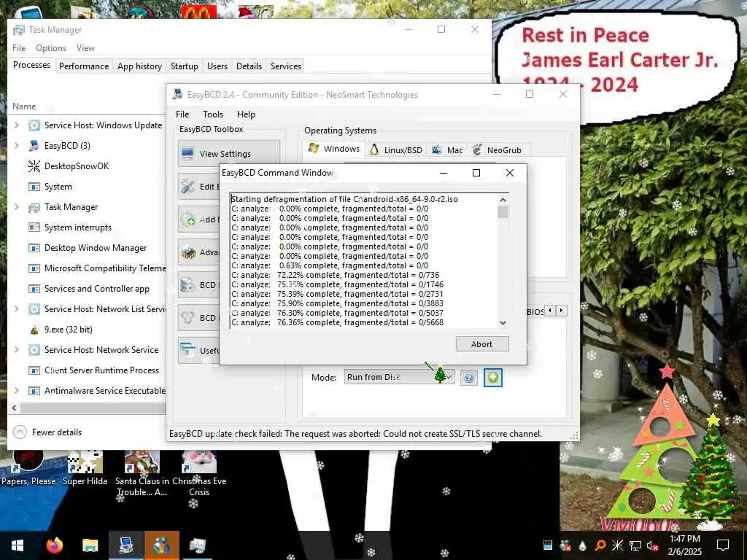The image size is (747, 560).
Task: Expand Service Host: Network Service row
Action: point(17,349)
